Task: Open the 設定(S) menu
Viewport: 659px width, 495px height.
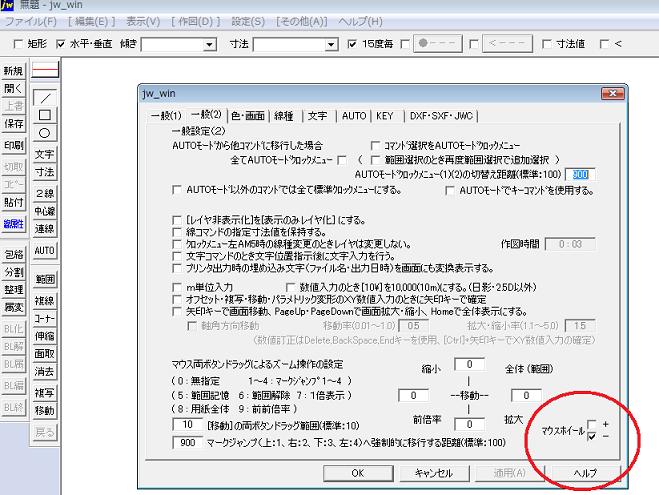Action: coord(248,21)
